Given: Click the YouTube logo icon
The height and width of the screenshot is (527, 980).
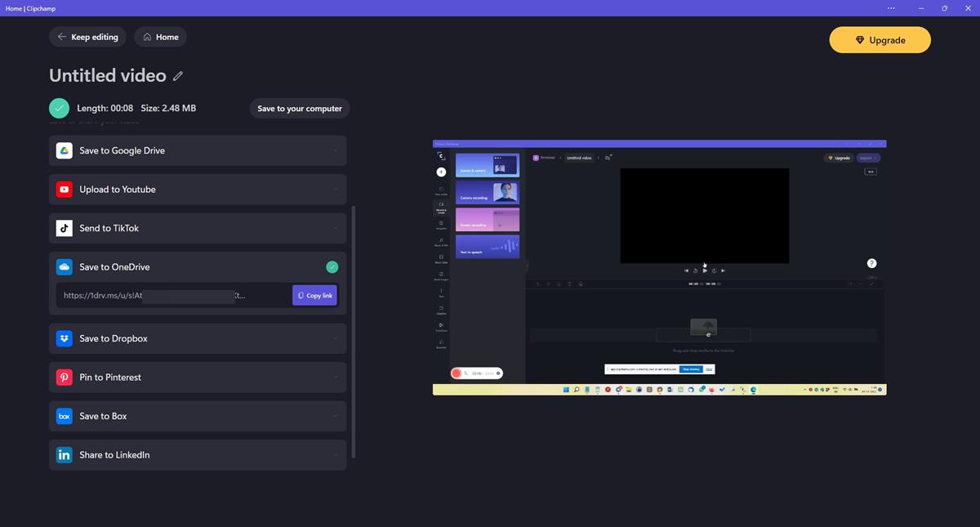Looking at the screenshot, I should point(64,190).
